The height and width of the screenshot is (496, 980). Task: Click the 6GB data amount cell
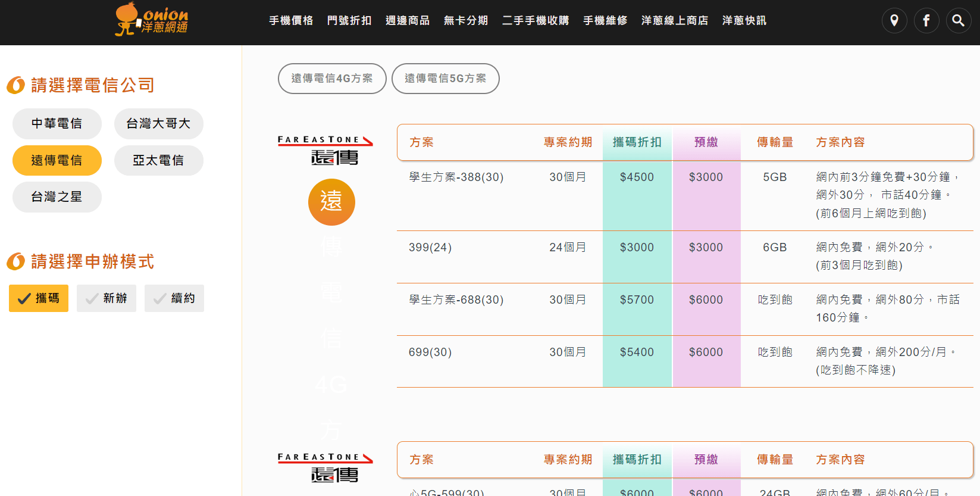coord(775,248)
